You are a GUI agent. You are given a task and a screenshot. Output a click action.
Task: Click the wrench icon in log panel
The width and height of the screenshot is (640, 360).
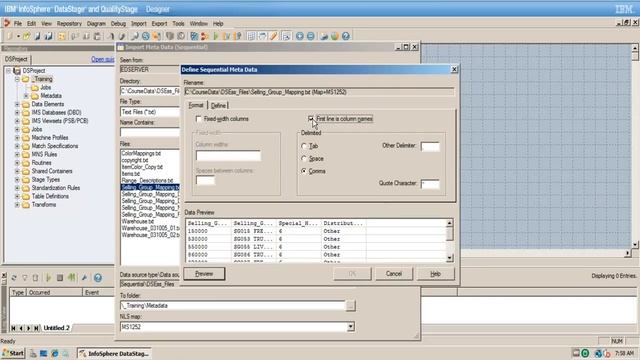[x=84, y=278]
